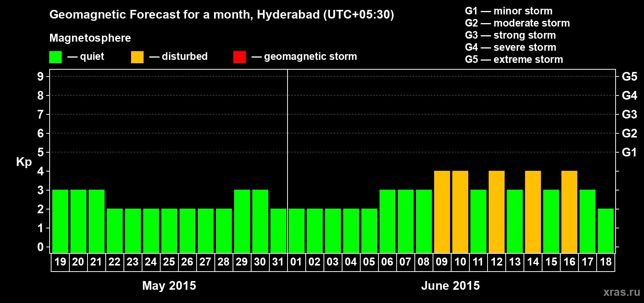Click the Kp value '9' axis tick label
This screenshot has width=644, height=303.
pyautogui.click(x=41, y=77)
